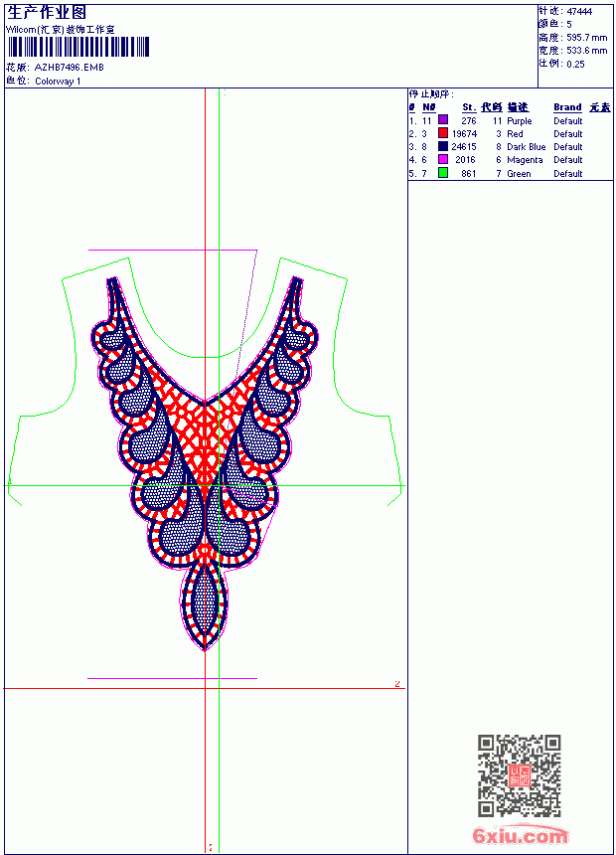Click the 19674 stitch count for Red
The height and width of the screenshot is (855, 616).
click(x=464, y=133)
